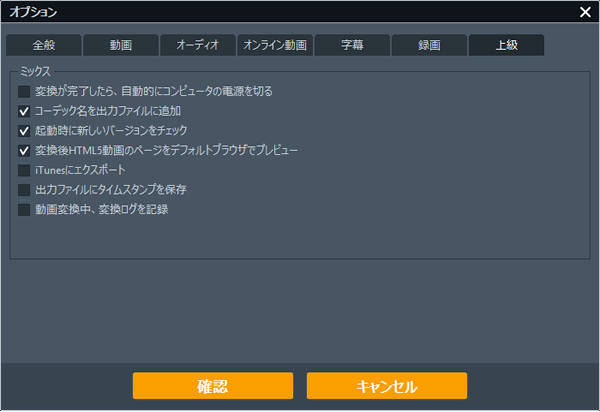The width and height of the screenshot is (600, 412).
Task: Click the empty area below the checkbox list
Action: click(x=300, y=238)
